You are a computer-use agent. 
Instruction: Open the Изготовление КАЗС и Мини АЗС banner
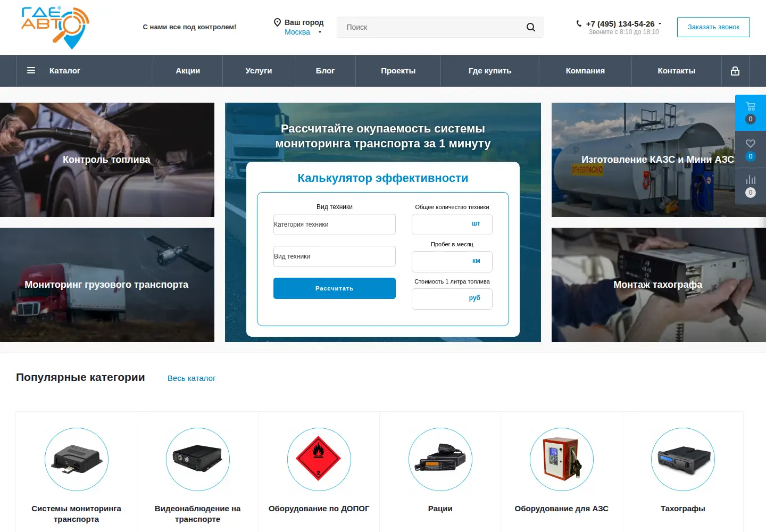[x=659, y=160]
